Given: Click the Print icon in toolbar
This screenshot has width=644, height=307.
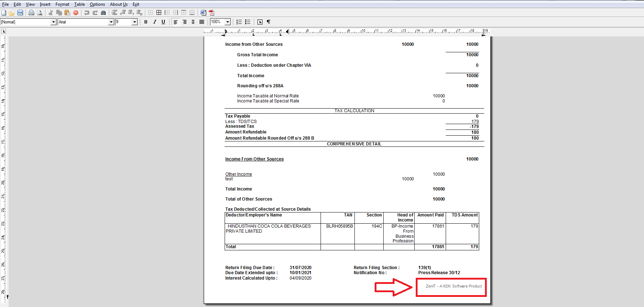Looking at the screenshot, I should [x=31, y=13].
